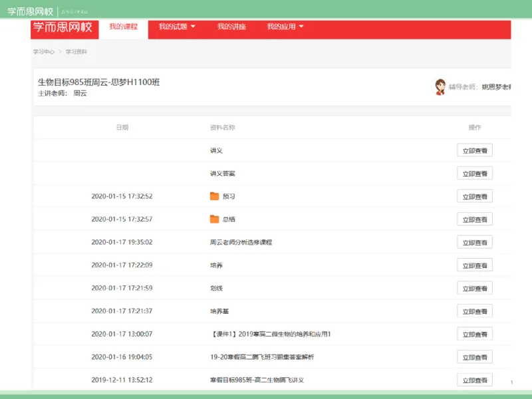Viewport: 532px width, 399px height.
Task: Select 周云老师分析选修课程 entry
Action: (241, 242)
